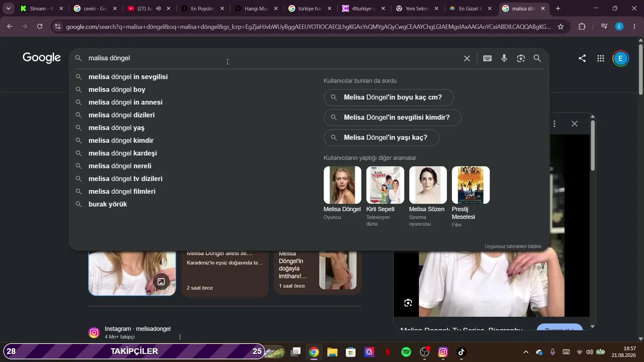Go back to the previous page
This screenshot has width=644, height=362.
tap(10, 27)
